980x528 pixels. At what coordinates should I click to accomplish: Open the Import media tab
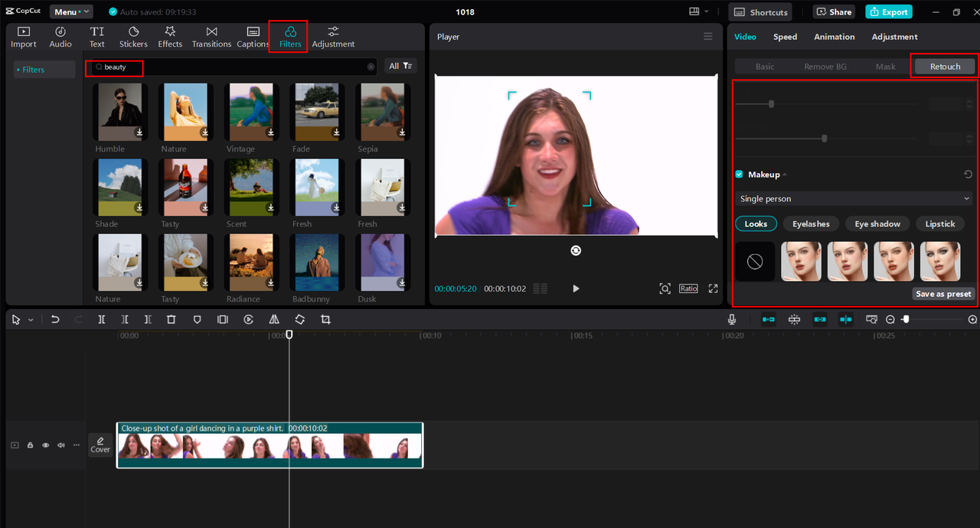pos(23,37)
